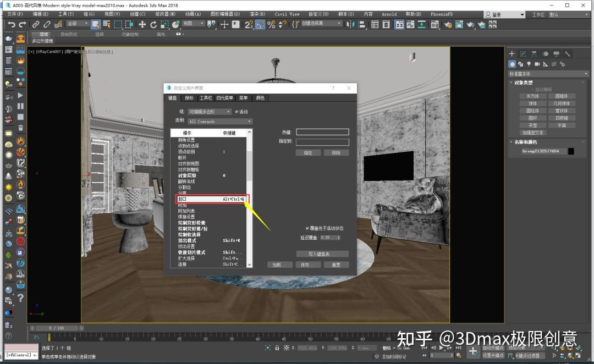
Task: Enable the 自动栅格 checkbox
Action: pos(532,89)
